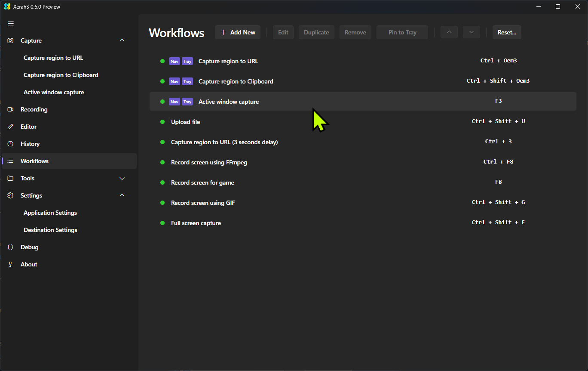Click the Editor pencil icon

coord(11,127)
